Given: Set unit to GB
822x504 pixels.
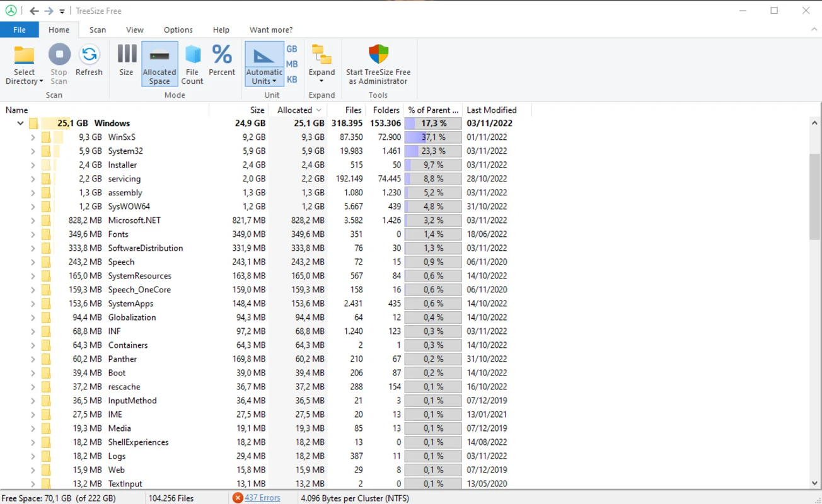Looking at the screenshot, I should click(291, 49).
